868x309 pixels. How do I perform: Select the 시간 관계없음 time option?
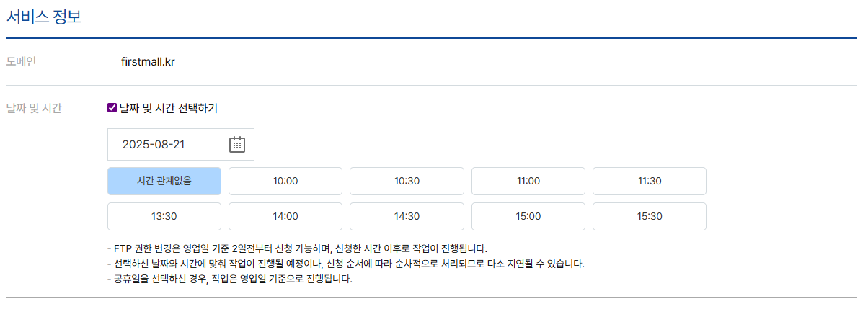click(x=164, y=181)
